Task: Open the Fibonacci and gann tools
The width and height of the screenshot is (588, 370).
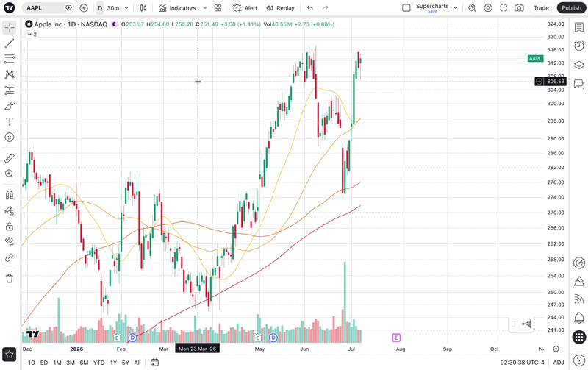Action: click(10, 59)
